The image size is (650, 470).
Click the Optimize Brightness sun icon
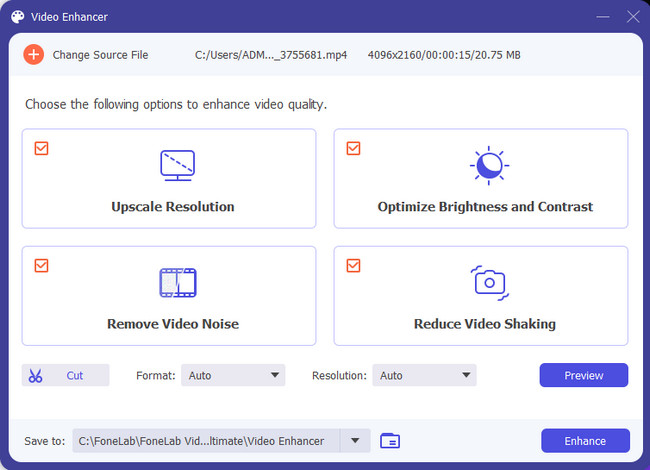pos(489,165)
